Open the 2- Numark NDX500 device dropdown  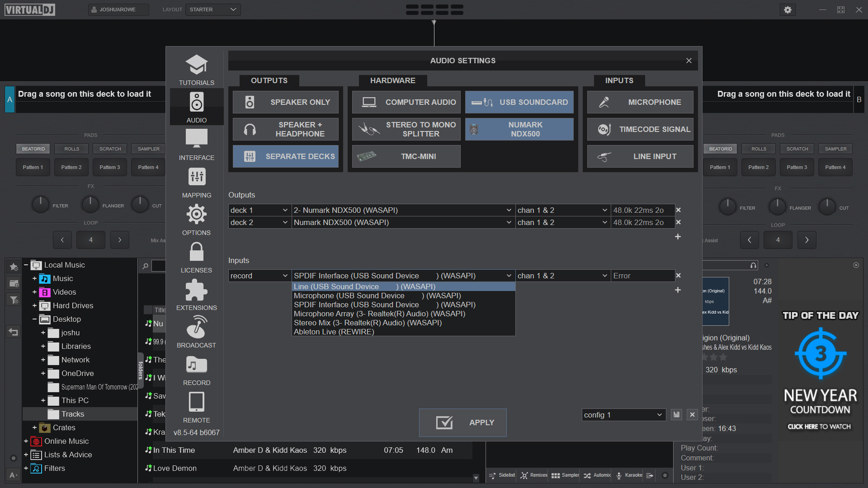tap(403, 210)
